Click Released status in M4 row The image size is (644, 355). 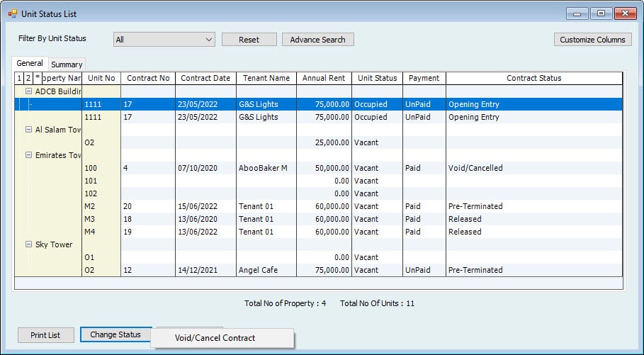pyautogui.click(x=534, y=231)
